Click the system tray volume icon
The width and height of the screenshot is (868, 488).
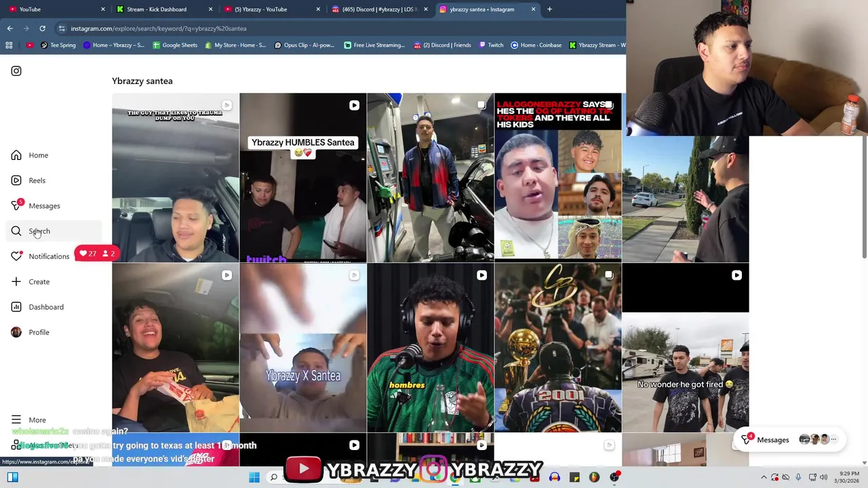pos(824,477)
